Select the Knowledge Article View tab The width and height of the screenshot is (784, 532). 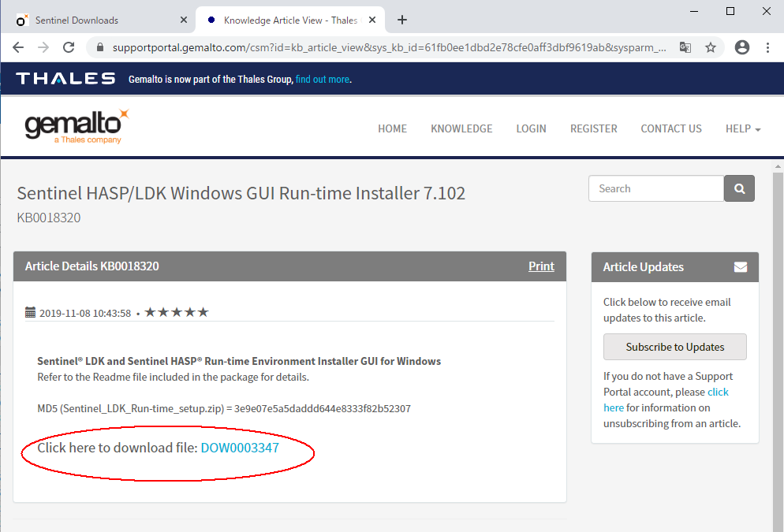pos(290,20)
